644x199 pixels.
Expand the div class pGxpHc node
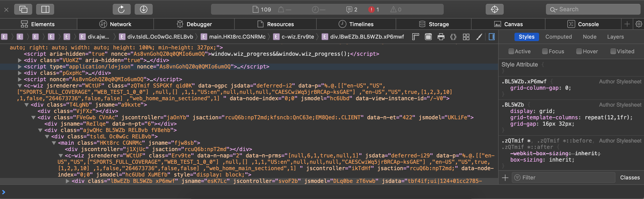click(20, 73)
